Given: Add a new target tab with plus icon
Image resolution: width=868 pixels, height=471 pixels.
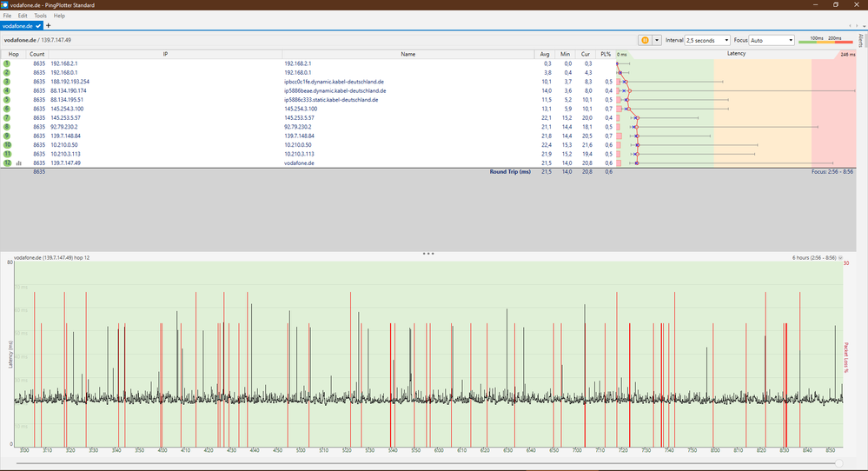Looking at the screenshot, I should (48, 26).
